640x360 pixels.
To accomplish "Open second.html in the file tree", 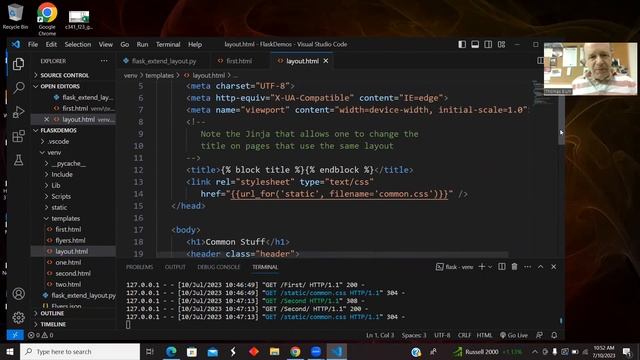I will (x=73, y=273).
